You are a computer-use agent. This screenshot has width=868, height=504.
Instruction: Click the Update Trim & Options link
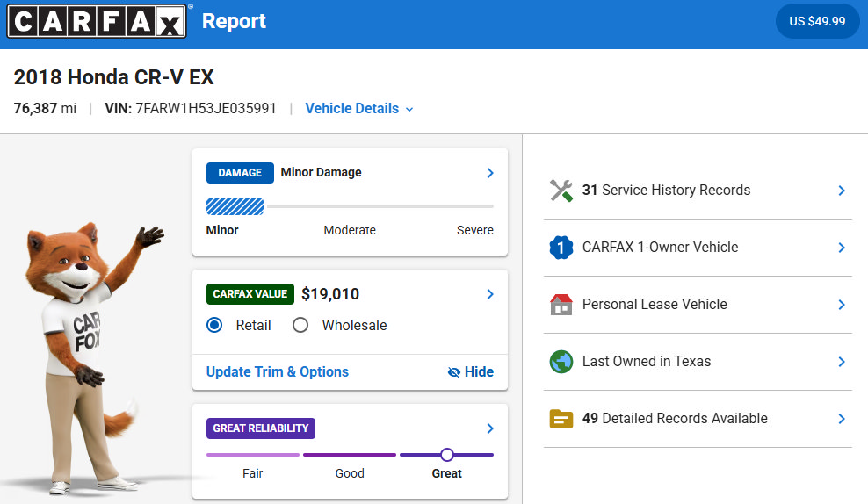278,371
